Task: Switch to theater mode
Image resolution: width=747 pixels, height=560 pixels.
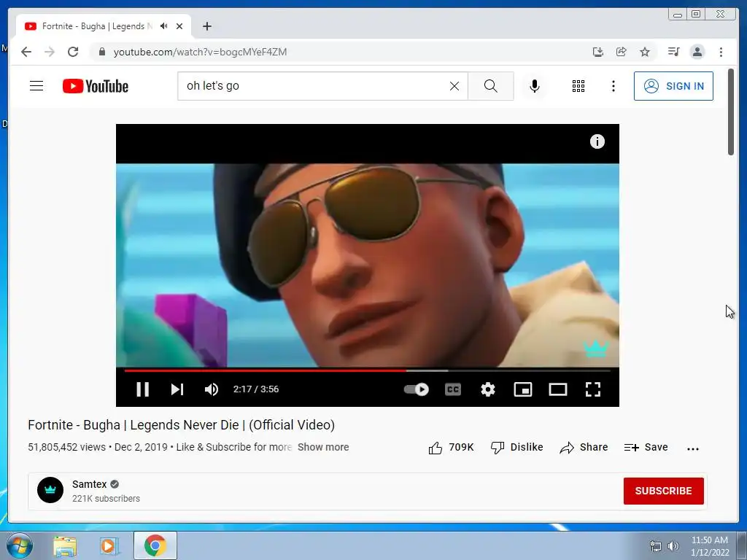Action: (557, 389)
